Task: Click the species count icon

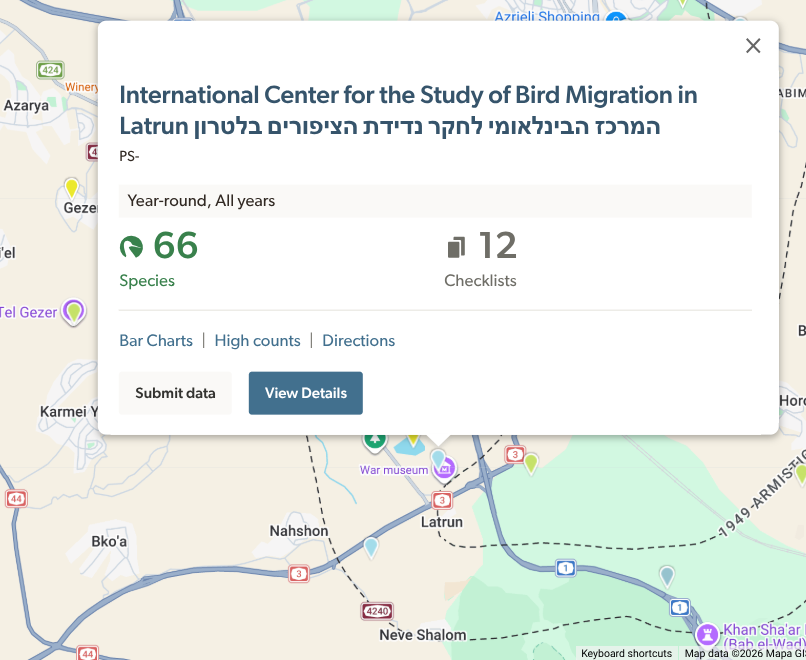Action: (131, 246)
